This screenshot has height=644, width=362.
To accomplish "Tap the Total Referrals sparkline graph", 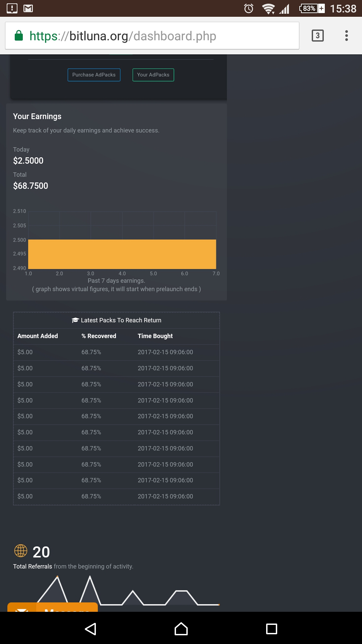I will click(127, 590).
